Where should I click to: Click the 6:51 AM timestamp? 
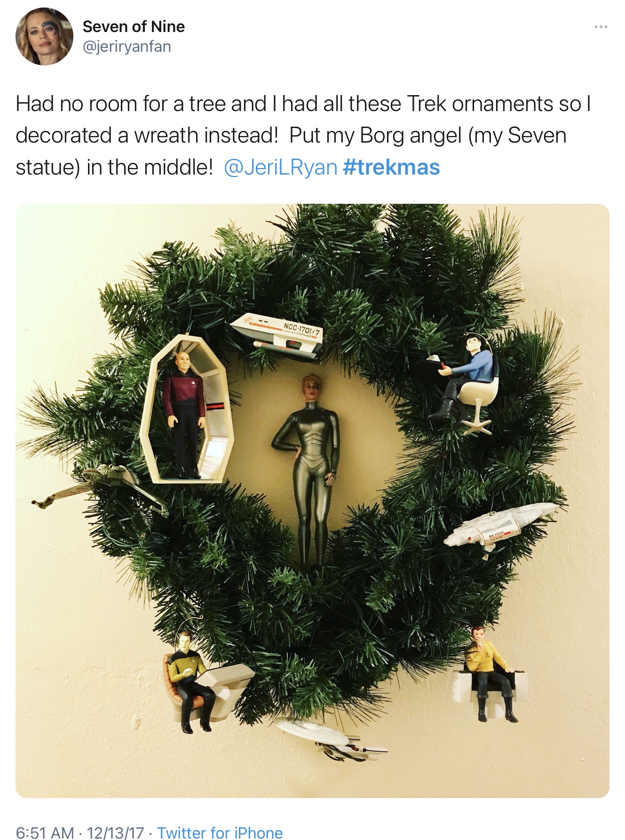tap(45, 832)
